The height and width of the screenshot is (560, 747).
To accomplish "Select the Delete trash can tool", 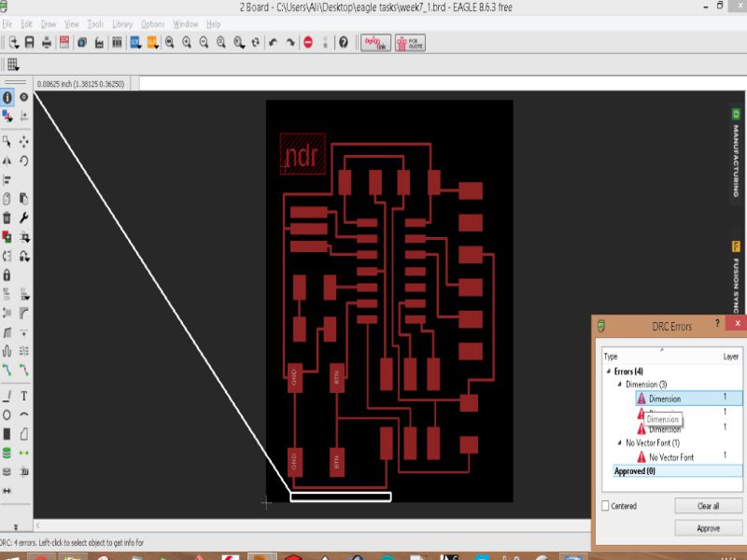I will [7, 217].
